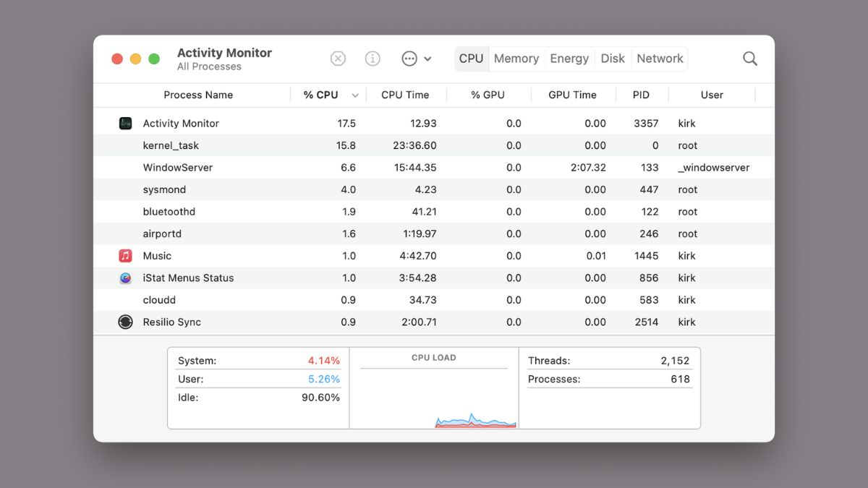Click the _windowserver user cell
This screenshot has width=868, height=488.
[713, 168]
